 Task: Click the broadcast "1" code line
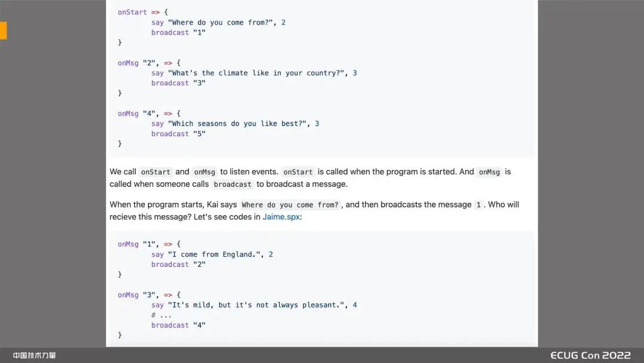pyautogui.click(x=178, y=32)
